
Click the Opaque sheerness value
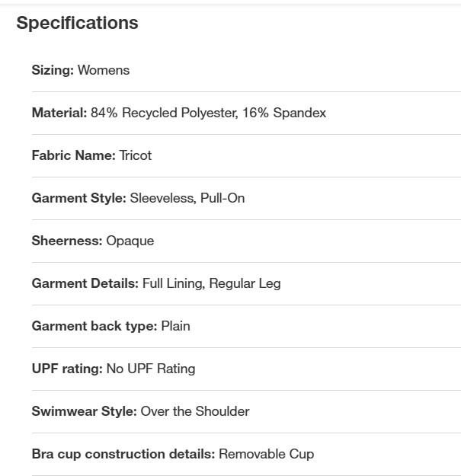click(130, 241)
